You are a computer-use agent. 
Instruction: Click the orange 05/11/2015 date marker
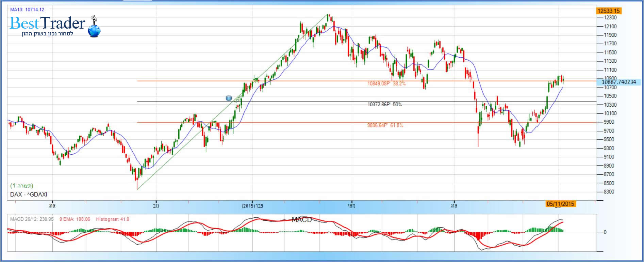tap(560, 204)
